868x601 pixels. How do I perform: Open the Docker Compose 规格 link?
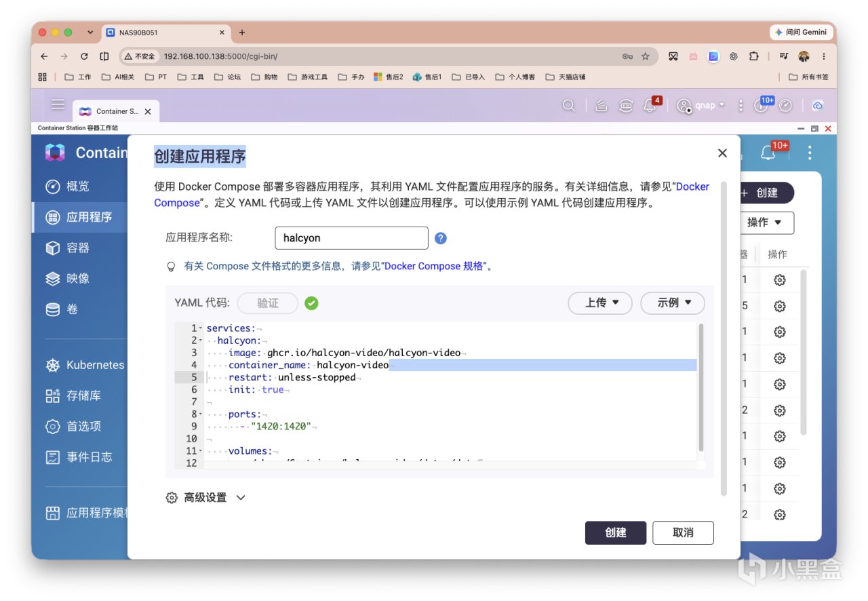(434, 267)
